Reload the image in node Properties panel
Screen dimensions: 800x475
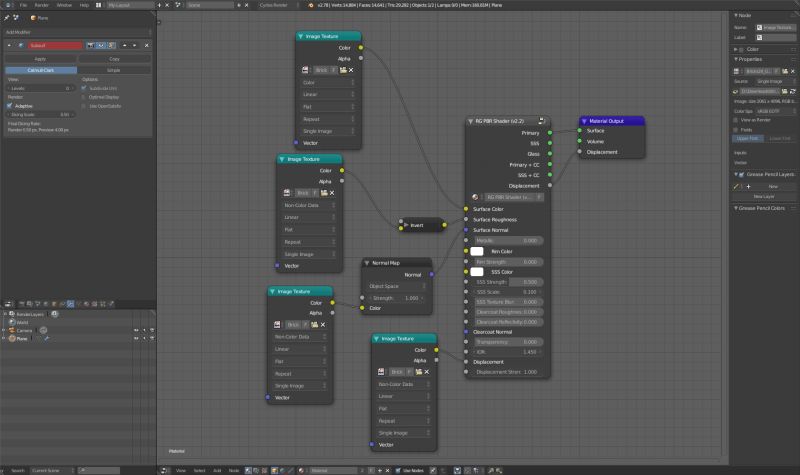[x=793, y=91]
